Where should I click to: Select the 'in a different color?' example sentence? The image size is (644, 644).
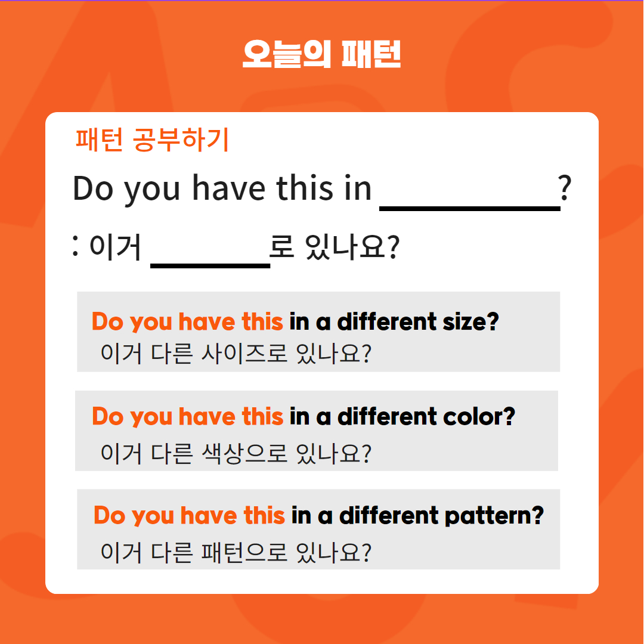[402, 416]
